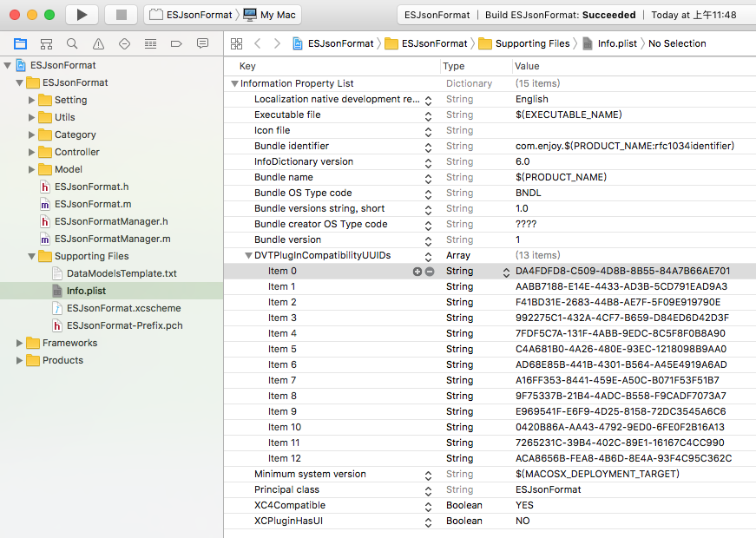Click No Selection in jump bar

coord(677,44)
